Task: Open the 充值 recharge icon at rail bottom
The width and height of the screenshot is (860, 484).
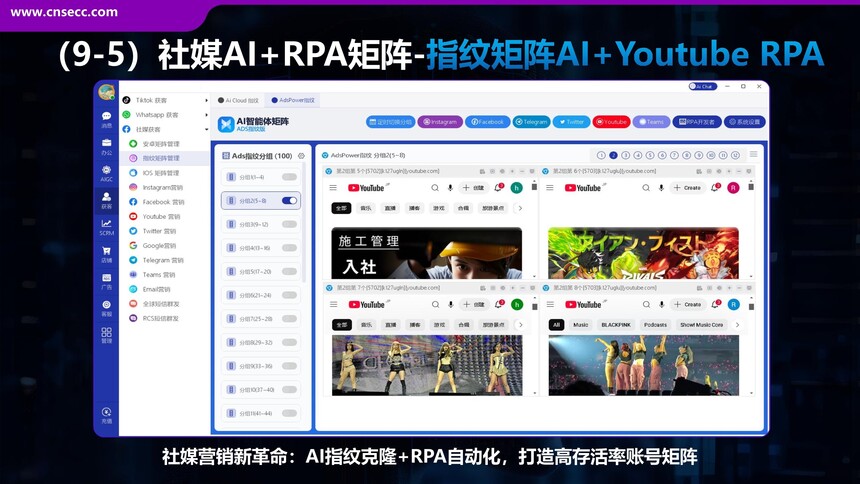Action: (x=106, y=415)
